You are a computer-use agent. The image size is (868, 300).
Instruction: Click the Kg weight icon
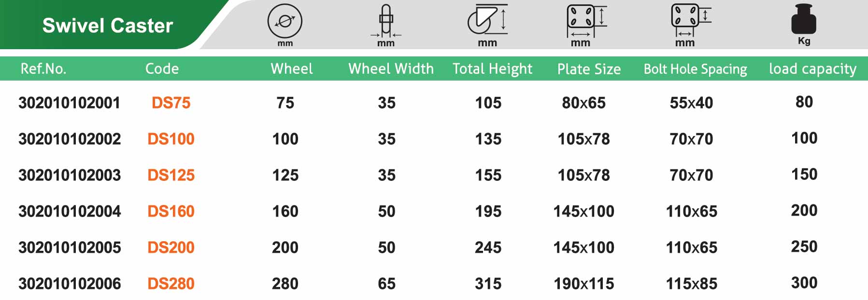(x=804, y=19)
